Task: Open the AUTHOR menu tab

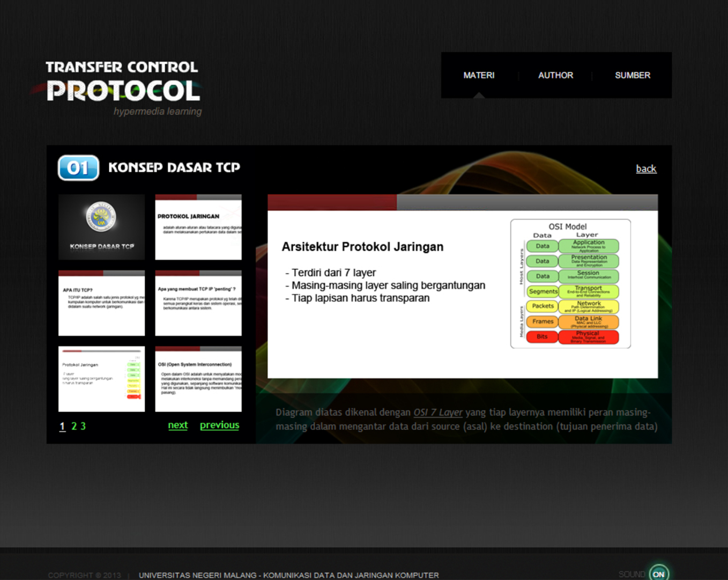Action: [x=555, y=75]
